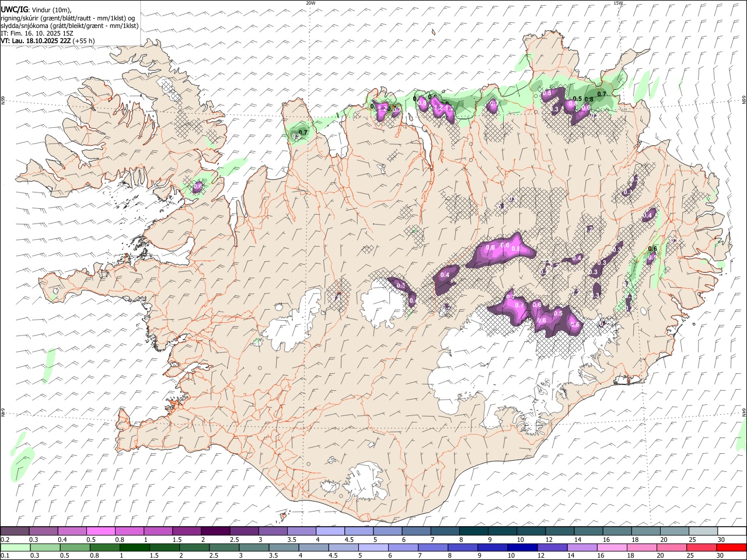Click the light lavender 4 swatch in the snow legend
747x560 pixels.
330,531
